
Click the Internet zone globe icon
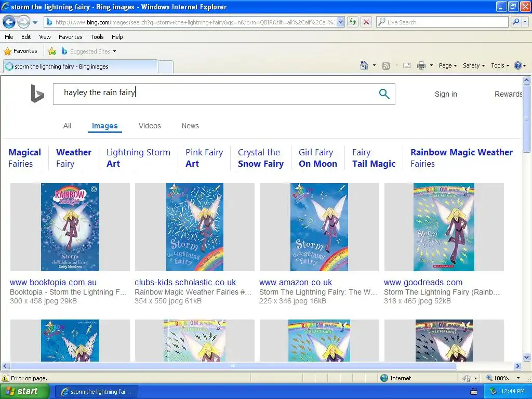click(384, 378)
